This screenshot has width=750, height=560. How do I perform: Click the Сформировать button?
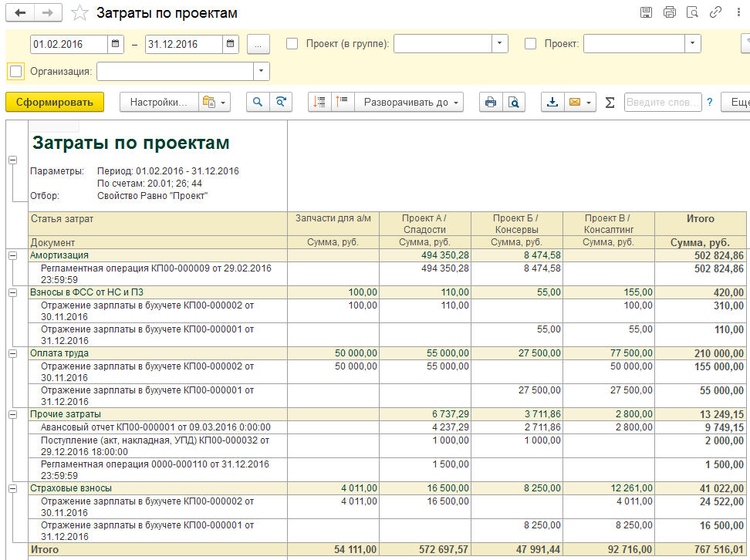tap(55, 102)
